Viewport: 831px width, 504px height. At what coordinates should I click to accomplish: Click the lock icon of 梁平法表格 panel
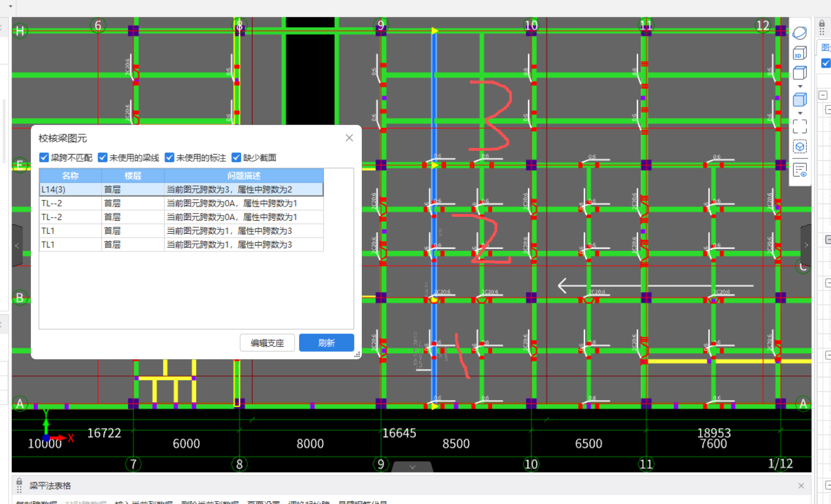click(x=19, y=482)
